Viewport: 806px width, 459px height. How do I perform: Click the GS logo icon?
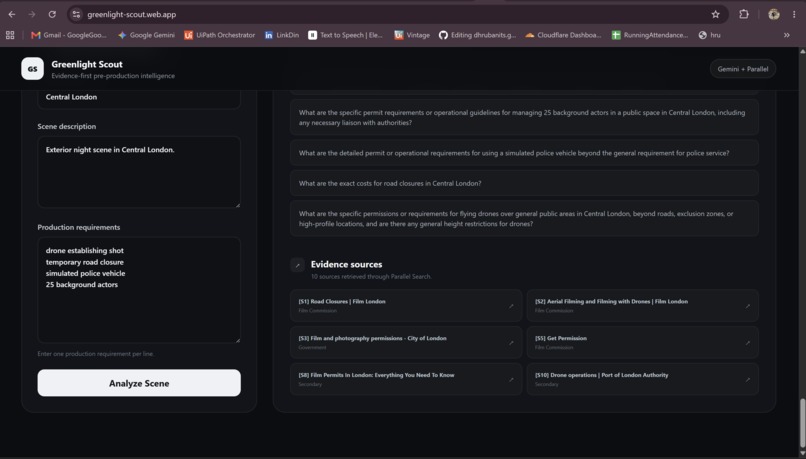[x=32, y=69]
